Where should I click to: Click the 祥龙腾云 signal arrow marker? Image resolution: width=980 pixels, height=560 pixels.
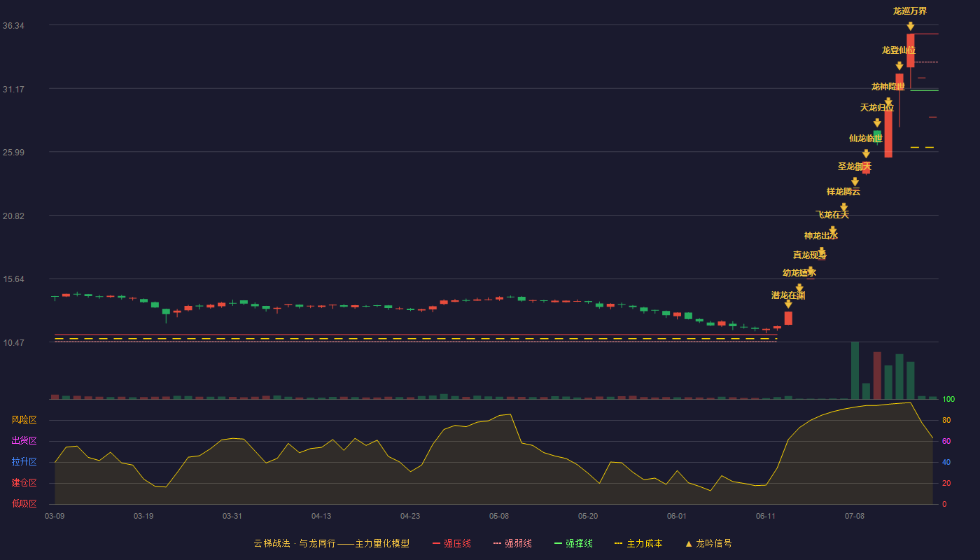pyautogui.click(x=843, y=207)
